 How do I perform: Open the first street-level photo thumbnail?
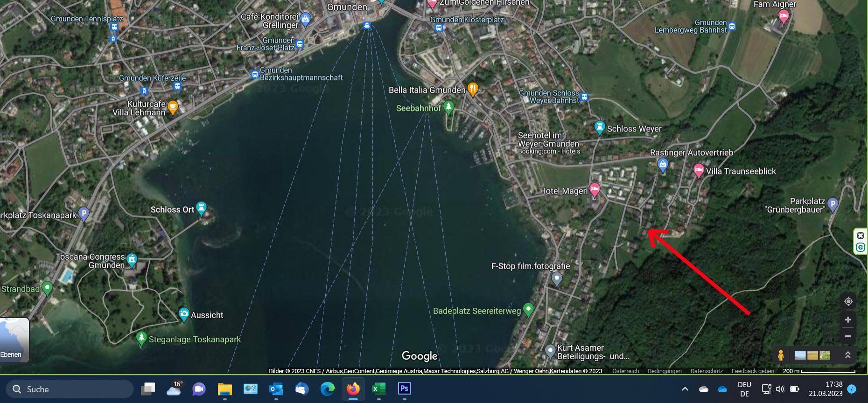[x=800, y=355]
